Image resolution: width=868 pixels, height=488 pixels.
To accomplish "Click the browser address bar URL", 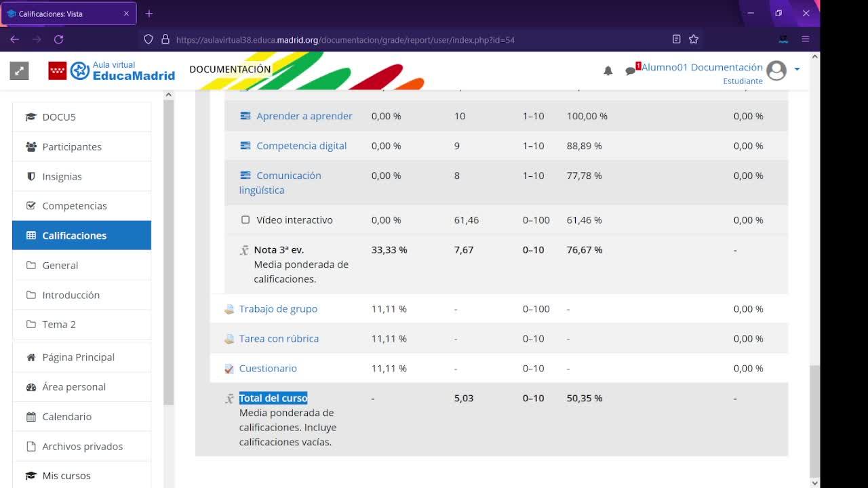I will tap(345, 40).
